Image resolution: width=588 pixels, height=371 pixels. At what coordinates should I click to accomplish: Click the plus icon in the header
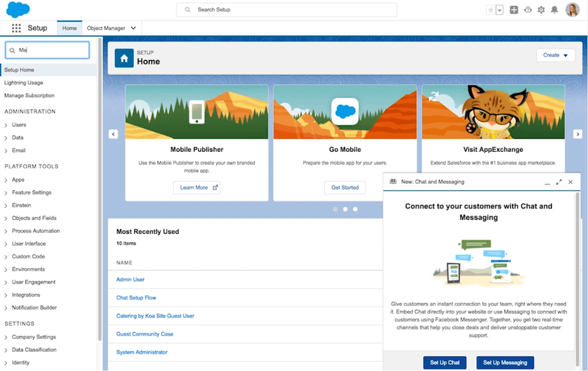(514, 9)
